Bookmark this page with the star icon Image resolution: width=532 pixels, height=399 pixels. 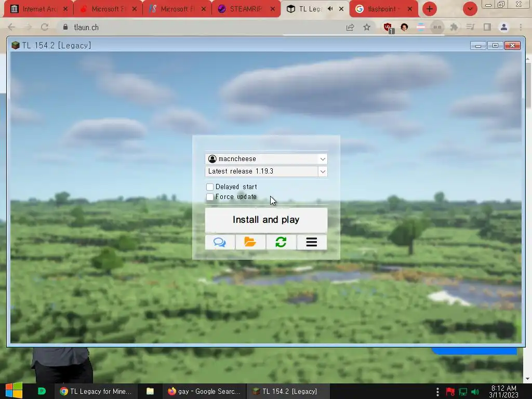(x=367, y=27)
